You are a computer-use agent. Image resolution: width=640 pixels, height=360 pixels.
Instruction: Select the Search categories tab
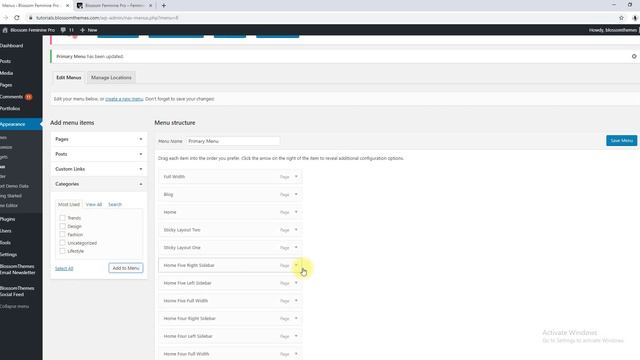pos(115,204)
